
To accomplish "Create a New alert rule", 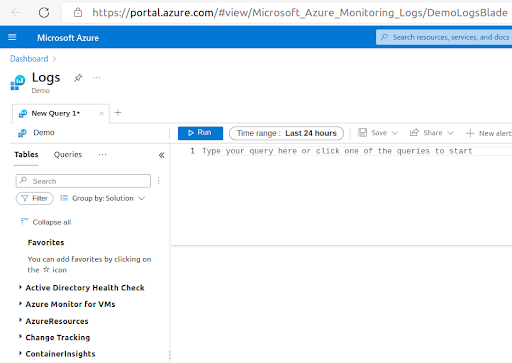I will [489, 133].
